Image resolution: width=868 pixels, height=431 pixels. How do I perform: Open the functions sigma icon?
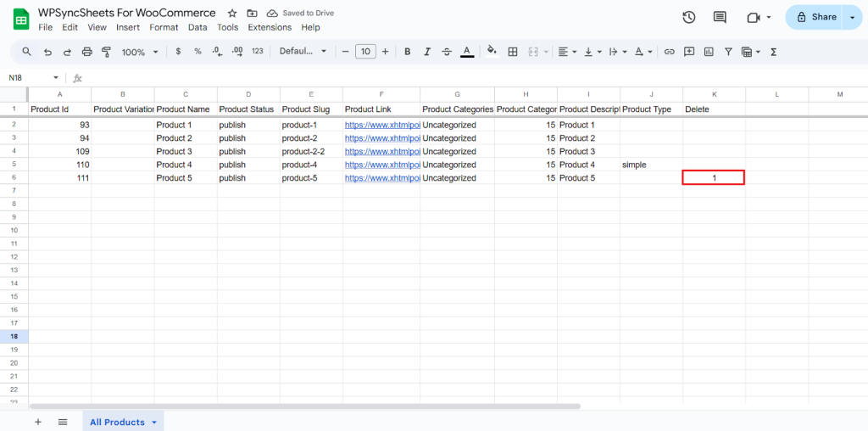pyautogui.click(x=774, y=52)
